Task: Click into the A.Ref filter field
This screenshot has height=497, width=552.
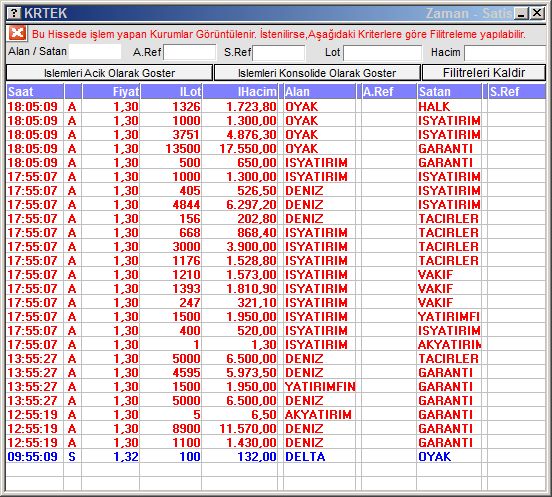Action: [x=189, y=52]
